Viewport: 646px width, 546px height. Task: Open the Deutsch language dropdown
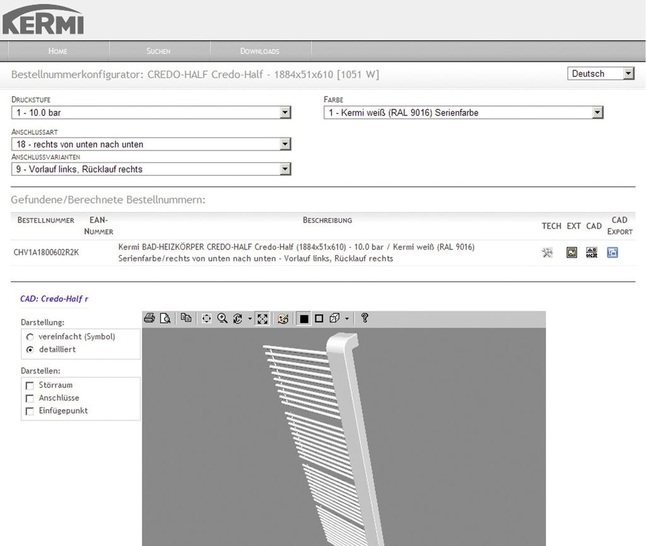pyautogui.click(x=601, y=74)
